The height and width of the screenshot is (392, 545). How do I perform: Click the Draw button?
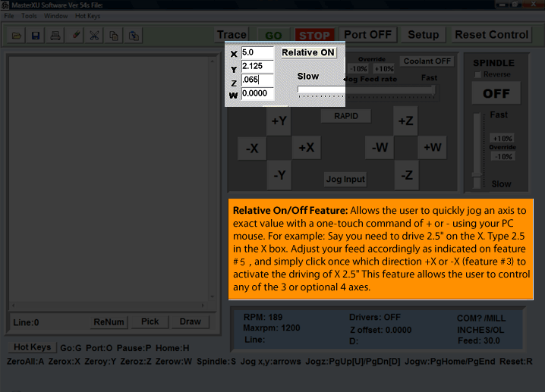click(190, 321)
